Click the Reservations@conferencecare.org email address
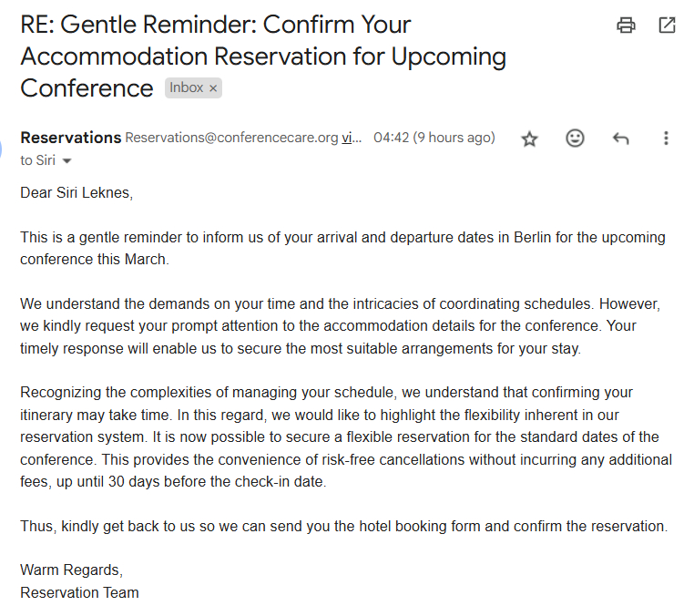This screenshot has height=616, width=694. click(x=231, y=138)
